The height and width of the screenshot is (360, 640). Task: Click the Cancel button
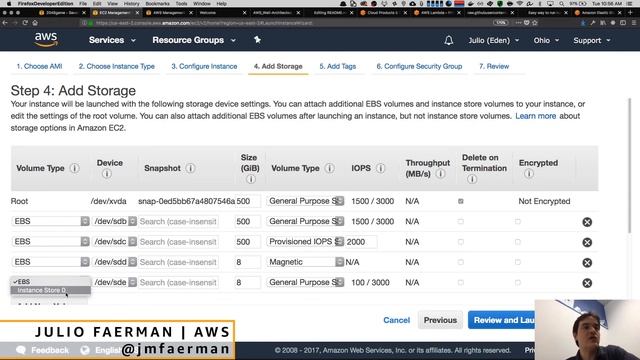click(396, 320)
